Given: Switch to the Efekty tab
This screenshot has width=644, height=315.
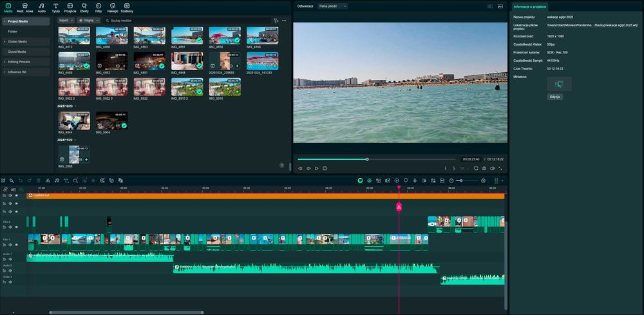Looking at the screenshot, I should [x=84, y=7].
